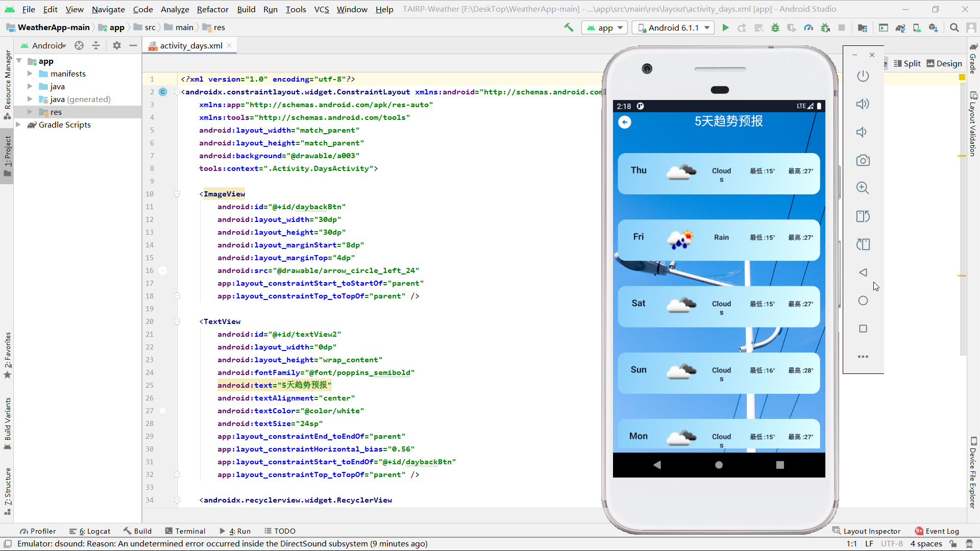Rotate emulator right
Viewport: 980px width, 551px height.
pos(863,244)
